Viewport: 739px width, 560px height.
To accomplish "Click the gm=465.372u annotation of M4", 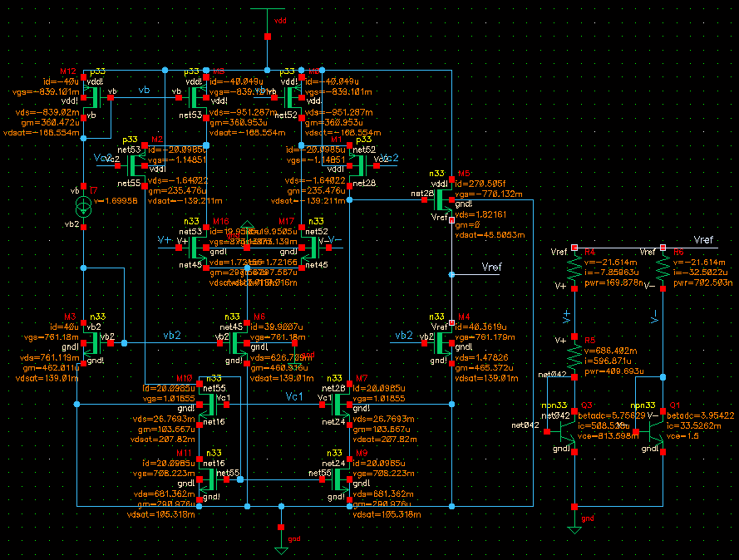I will (x=484, y=368).
